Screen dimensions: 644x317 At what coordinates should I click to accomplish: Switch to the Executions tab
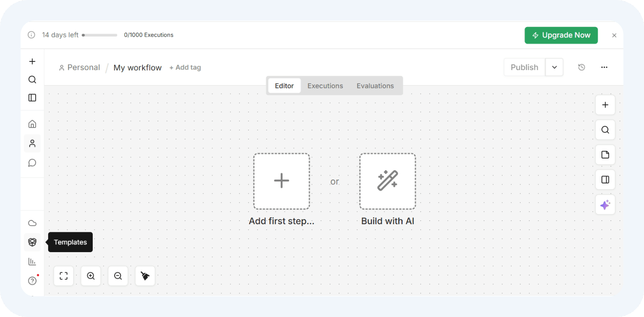coord(325,86)
